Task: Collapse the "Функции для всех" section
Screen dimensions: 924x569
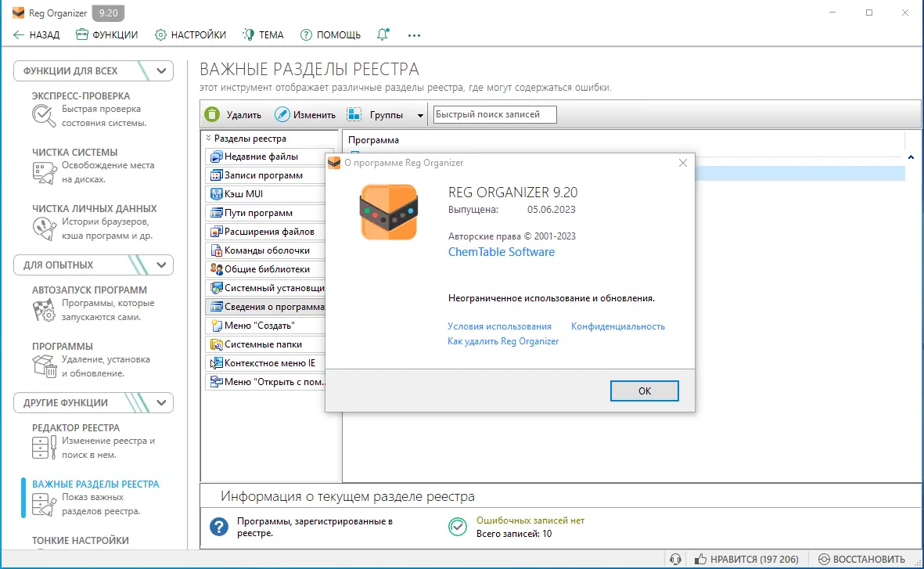Action: [x=161, y=70]
